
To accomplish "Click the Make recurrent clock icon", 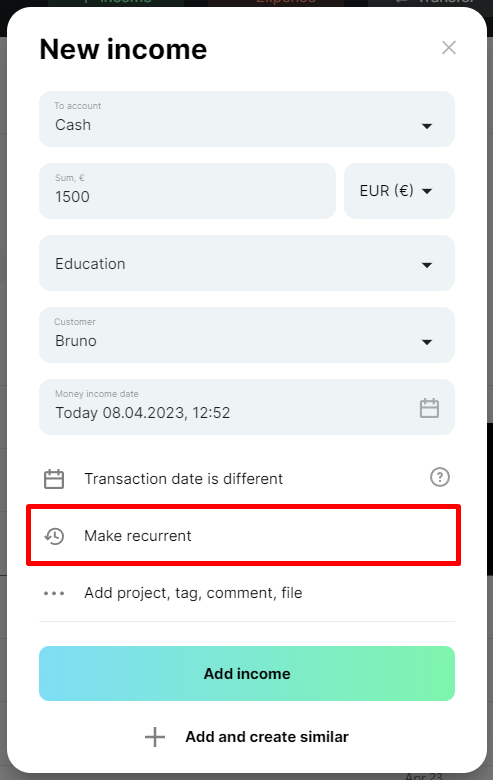I will coord(54,536).
